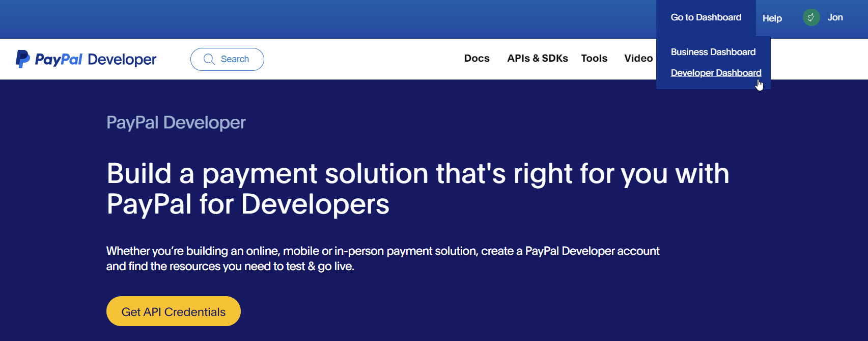Select Developer Dashboard from the dropdown
The height and width of the screenshot is (341, 868).
coord(716,73)
